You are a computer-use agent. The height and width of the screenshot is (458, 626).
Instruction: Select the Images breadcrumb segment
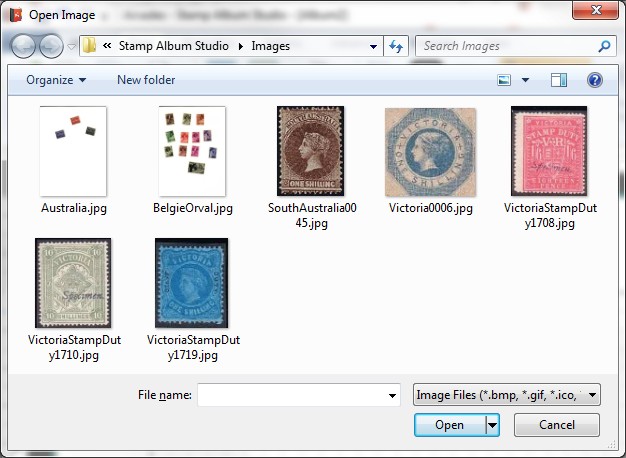tap(270, 46)
